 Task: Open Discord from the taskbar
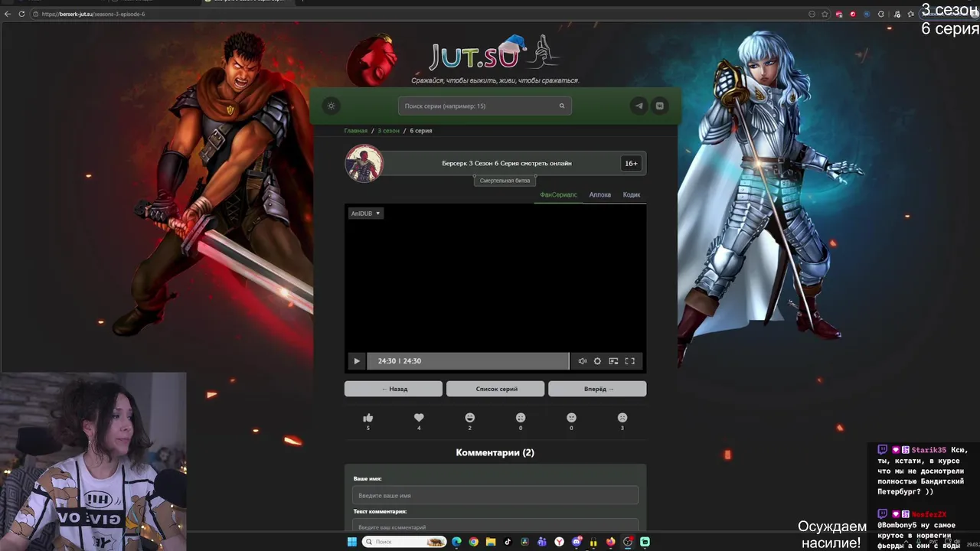pyautogui.click(x=577, y=542)
